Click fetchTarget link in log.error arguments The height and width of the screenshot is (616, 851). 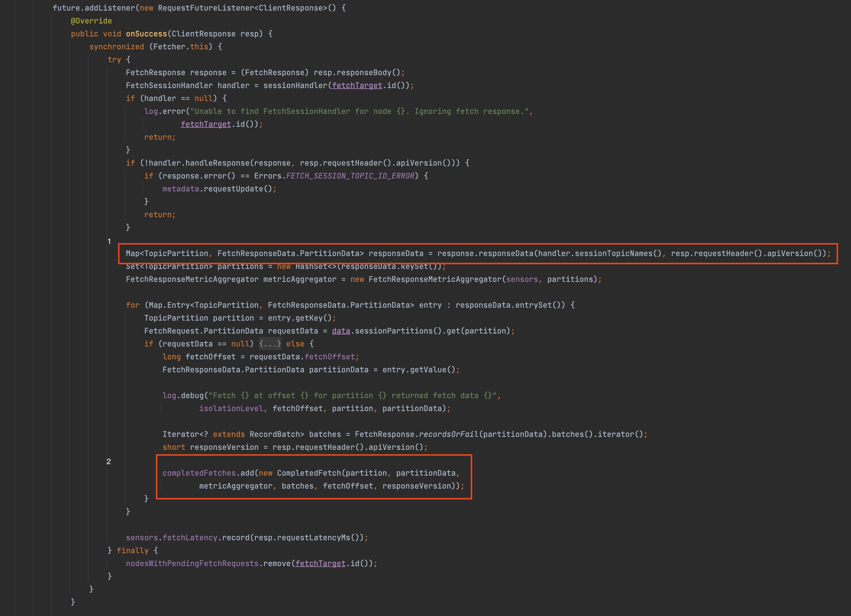pos(206,124)
